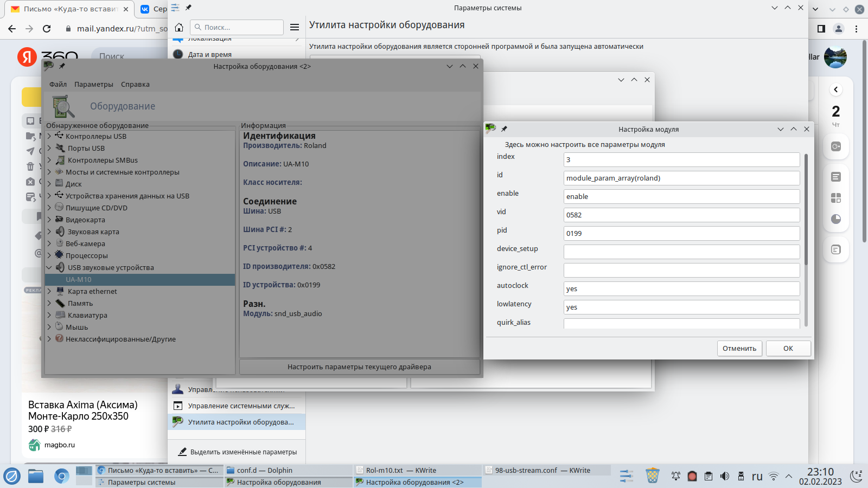The height and width of the screenshot is (488, 868).
Task: Click the device_setup input field
Action: pos(681,252)
